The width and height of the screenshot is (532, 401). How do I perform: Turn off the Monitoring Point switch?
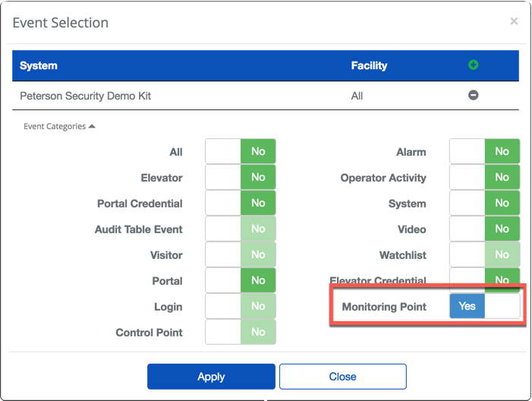click(485, 307)
